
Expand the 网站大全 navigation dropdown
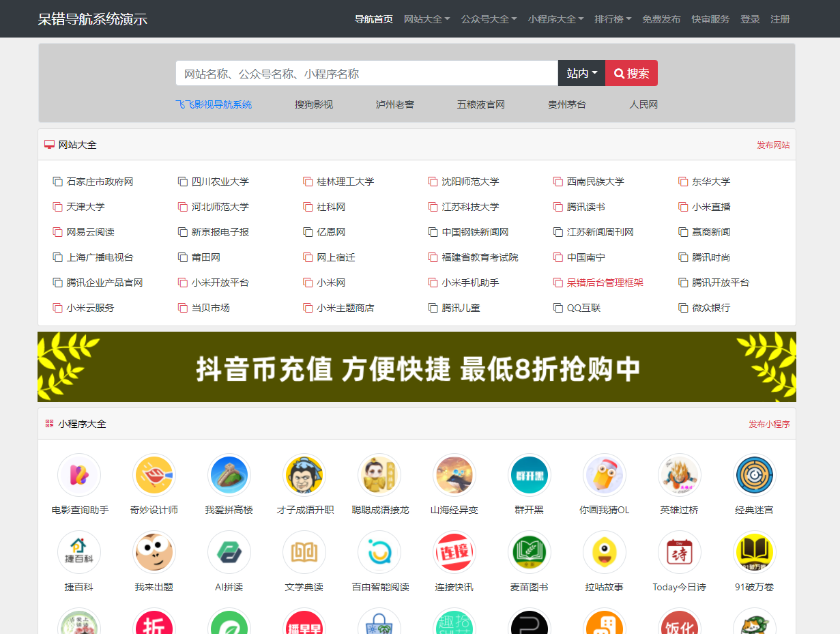pyautogui.click(x=428, y=19)
